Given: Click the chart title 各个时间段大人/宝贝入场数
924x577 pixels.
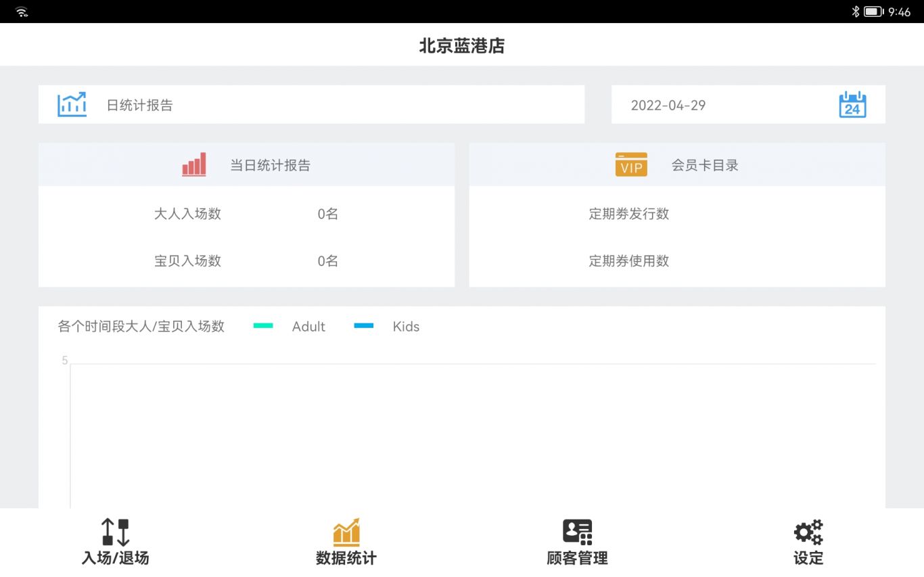Looking at the screenshot, I should point(141,326).
